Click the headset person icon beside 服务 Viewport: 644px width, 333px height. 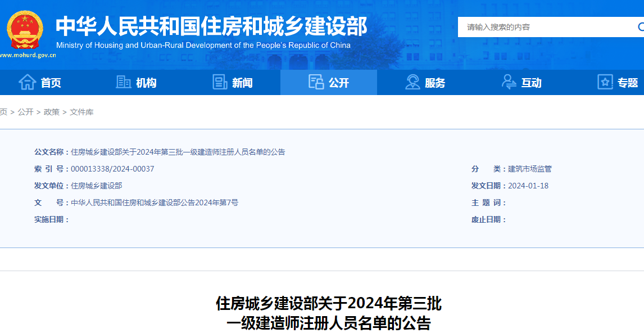pos(412,82)
